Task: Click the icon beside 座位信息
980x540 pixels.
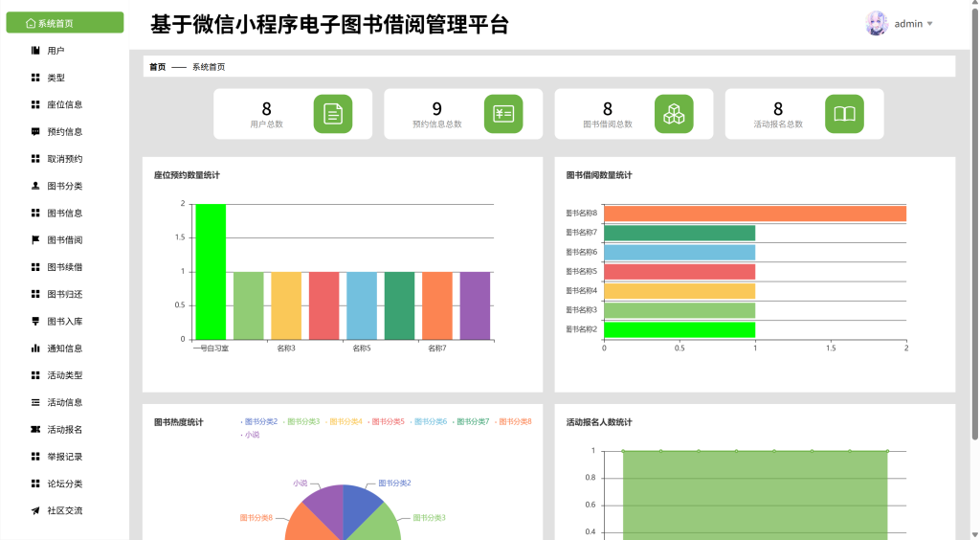Action: (35, 104)
